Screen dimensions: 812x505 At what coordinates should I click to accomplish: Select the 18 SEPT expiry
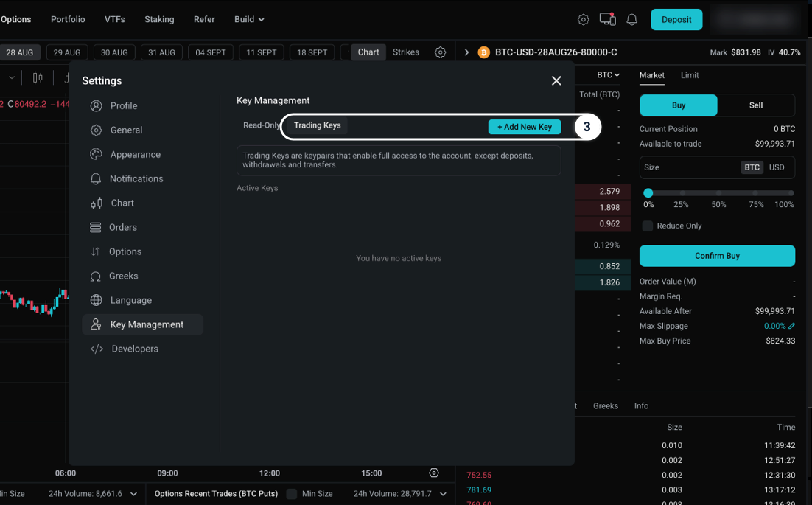[312, 52]
